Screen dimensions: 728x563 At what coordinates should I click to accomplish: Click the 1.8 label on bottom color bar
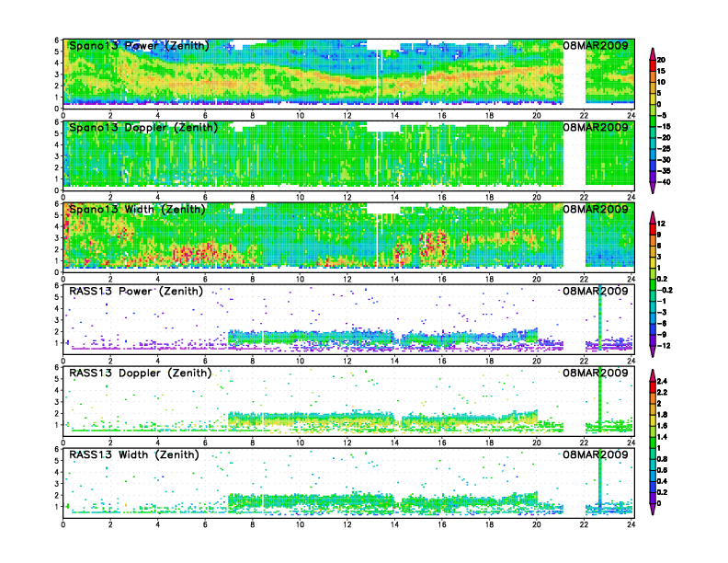(x=662, y=414)
